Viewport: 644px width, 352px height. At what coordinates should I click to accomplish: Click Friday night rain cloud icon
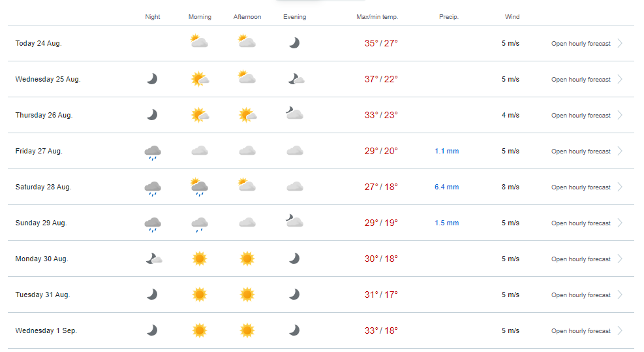click(152, 152)
